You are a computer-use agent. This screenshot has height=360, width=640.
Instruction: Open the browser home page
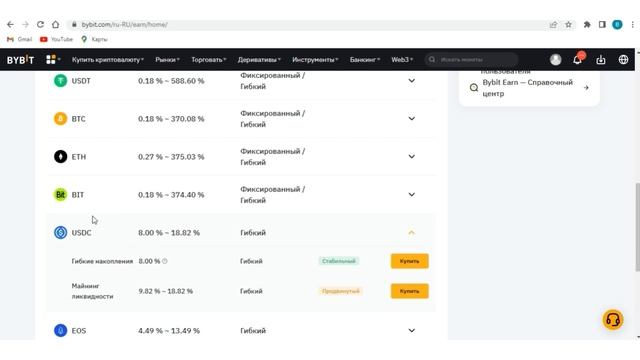click(x=56, y=24)
